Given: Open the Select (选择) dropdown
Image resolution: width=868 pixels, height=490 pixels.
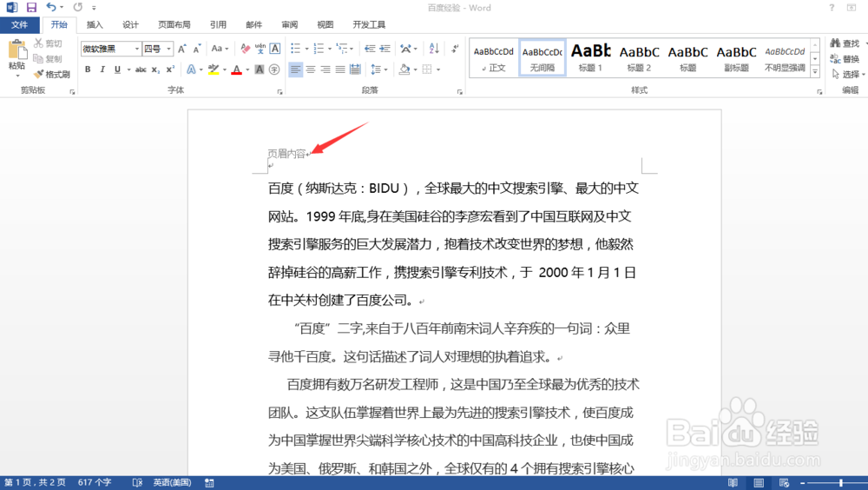Looking at the screenshot, I should click(849, 74).
